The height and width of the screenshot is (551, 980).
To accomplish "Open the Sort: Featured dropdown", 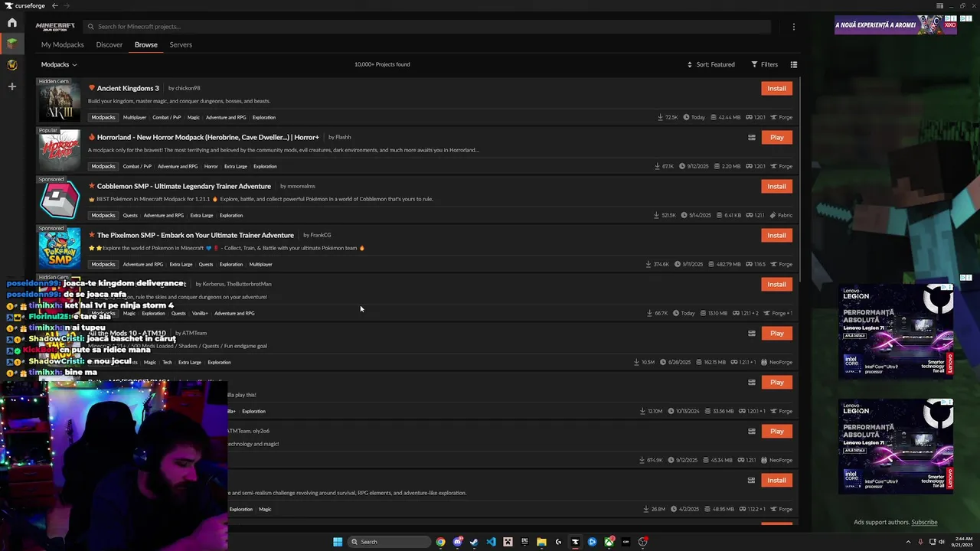I will click(x=711, y=64).
